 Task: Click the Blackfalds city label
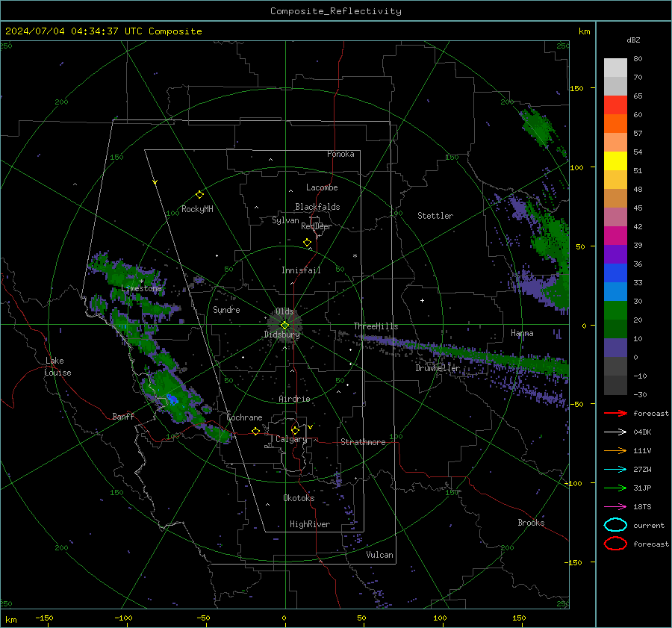click(317, 207)
